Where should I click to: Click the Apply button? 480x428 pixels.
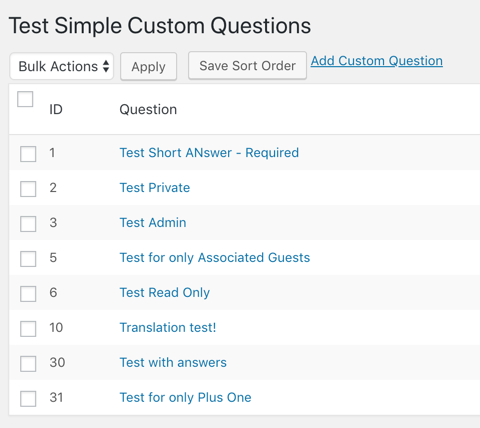148,66
